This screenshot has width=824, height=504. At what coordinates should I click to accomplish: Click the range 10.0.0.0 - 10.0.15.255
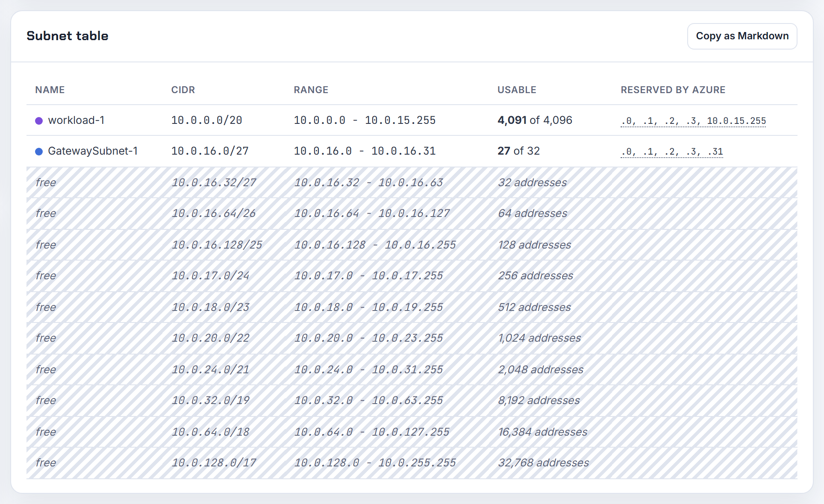pyautogui.click(x=365, y=120)
